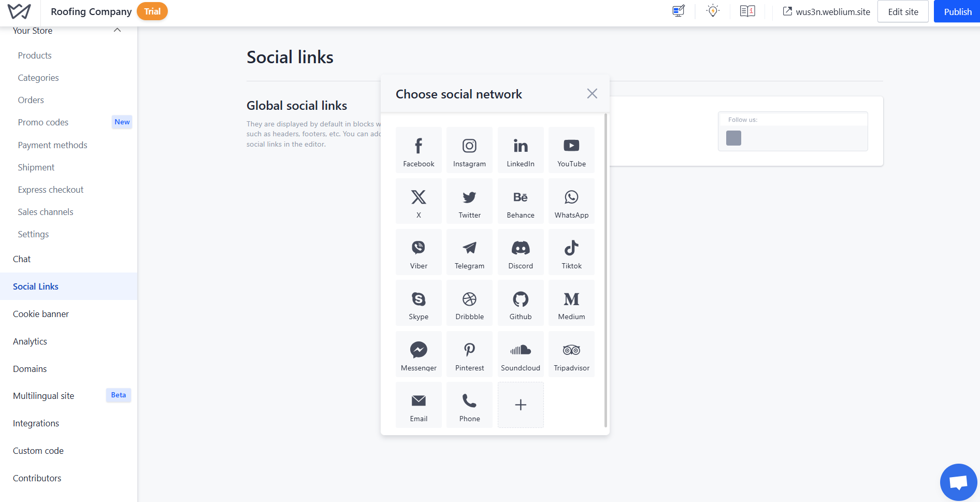This screenshot has height=502, width=980.
Task: Click the gray placeholder under Follow us
Action: (x=733, y=138)
